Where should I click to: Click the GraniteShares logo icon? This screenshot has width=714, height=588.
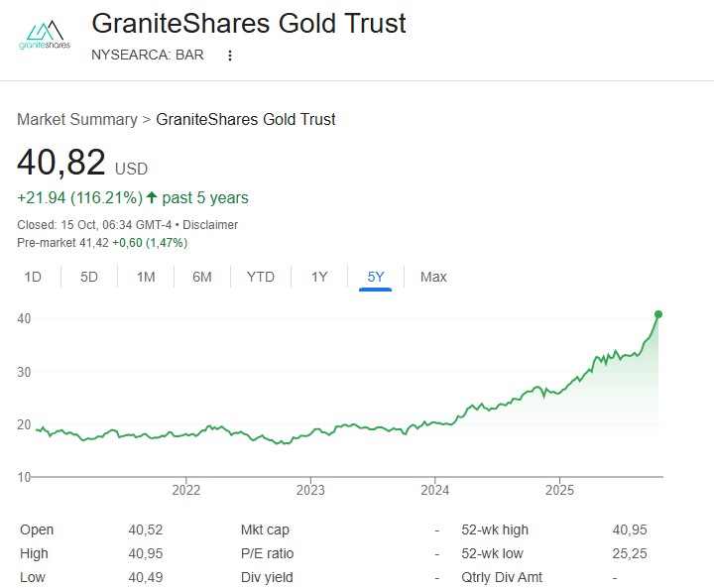tap(45, 37)
